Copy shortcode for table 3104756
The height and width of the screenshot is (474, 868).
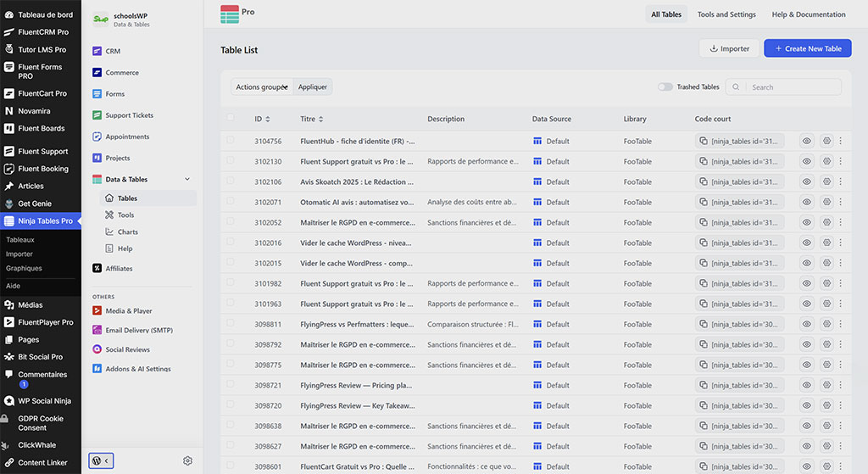click(x=703, y=142)
